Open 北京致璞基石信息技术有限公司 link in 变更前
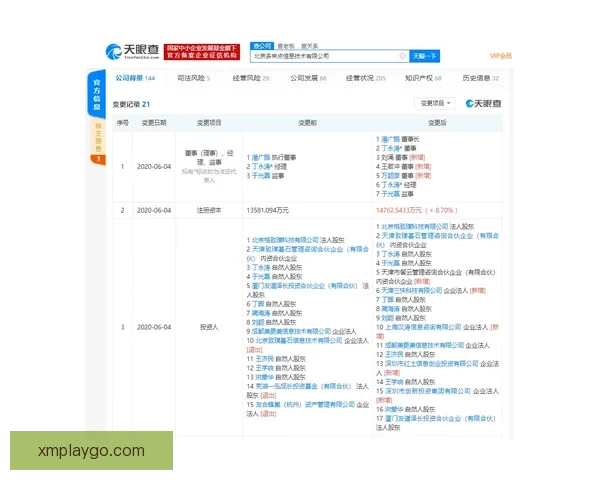The width and height of the screenshot is (600, 480). click(x=299, y=340)
